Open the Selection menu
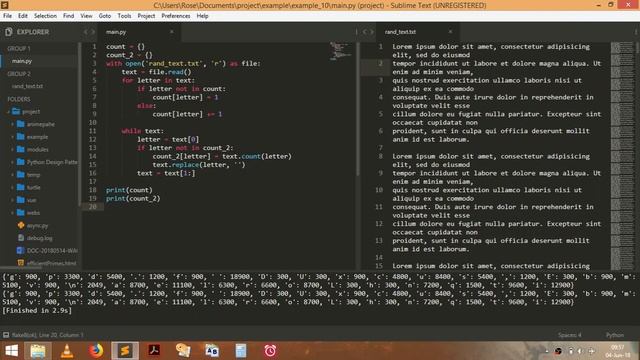This screenshot has height=360, width=640. 45,16
